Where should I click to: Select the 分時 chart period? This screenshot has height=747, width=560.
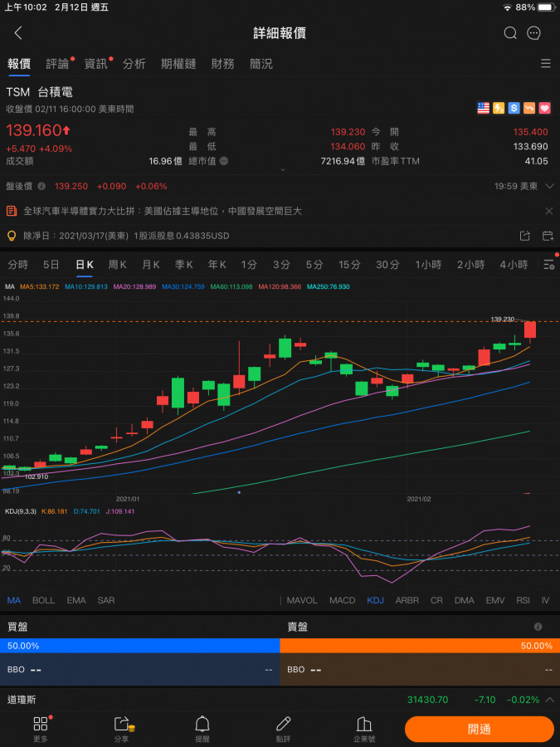18,265
